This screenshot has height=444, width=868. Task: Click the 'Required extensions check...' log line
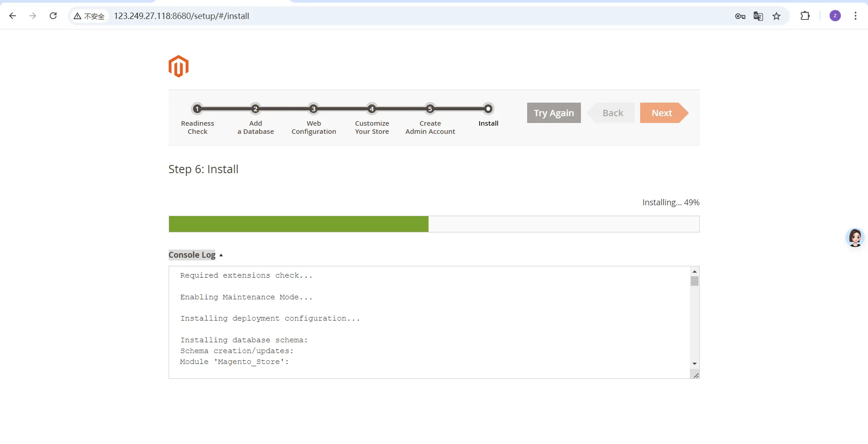[246, 275]
